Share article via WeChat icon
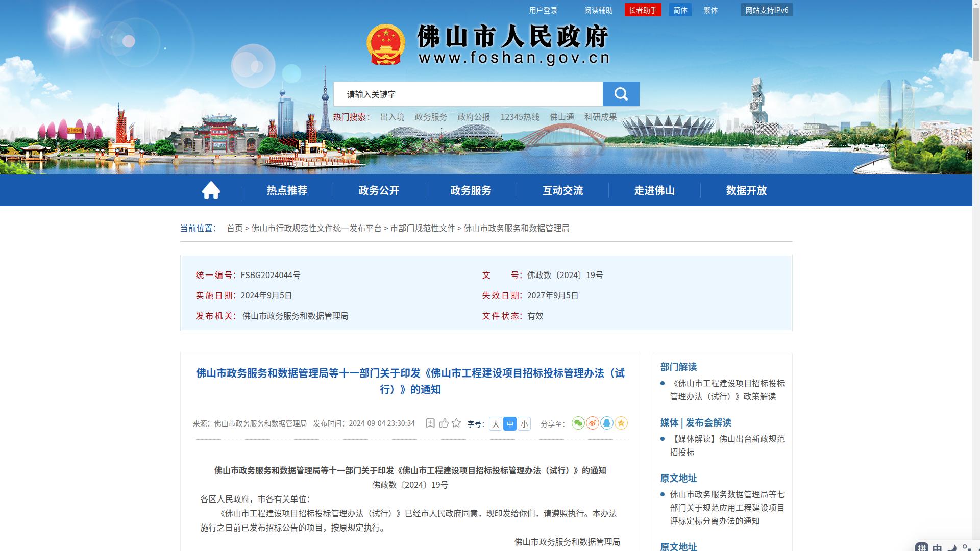This screenshot has width=980, height=551. tap(578, 423)
